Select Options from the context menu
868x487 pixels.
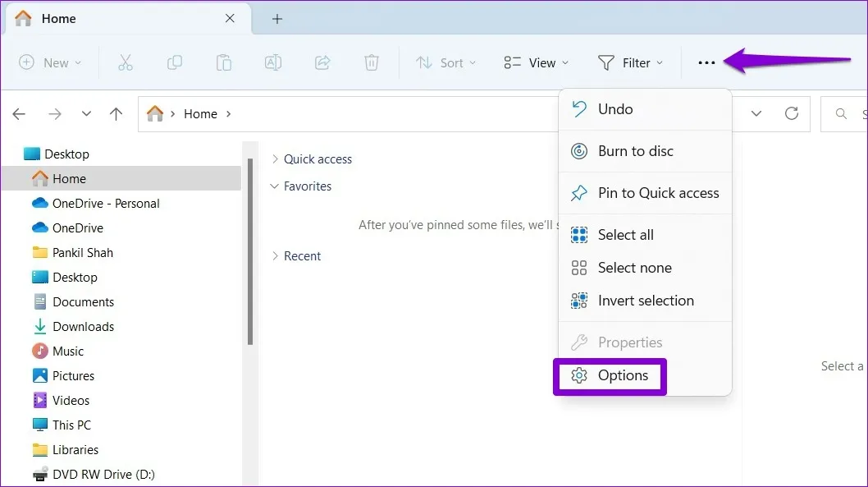[624, 375]
